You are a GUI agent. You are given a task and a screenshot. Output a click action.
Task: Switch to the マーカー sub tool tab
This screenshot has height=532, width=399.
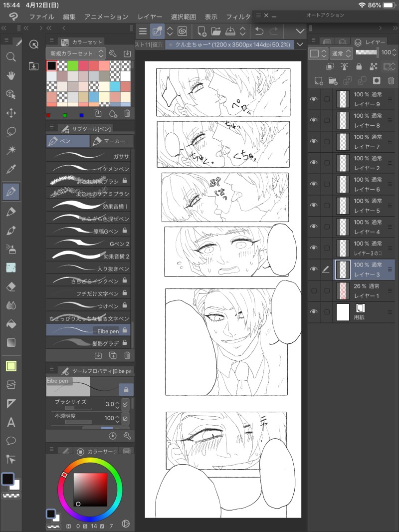coord(112,141)
